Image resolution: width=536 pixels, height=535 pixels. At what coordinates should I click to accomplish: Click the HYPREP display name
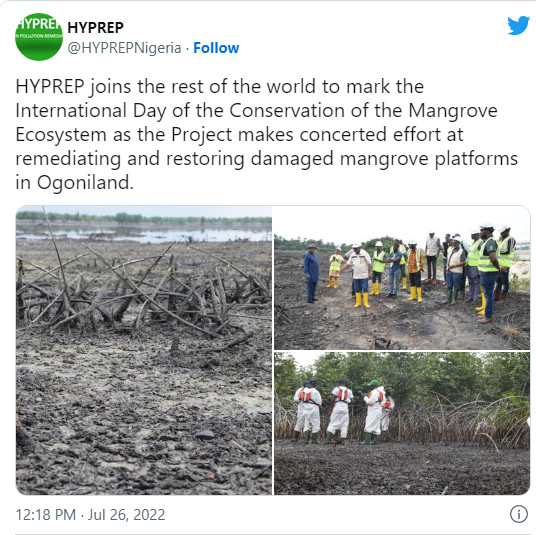point(95,28)
